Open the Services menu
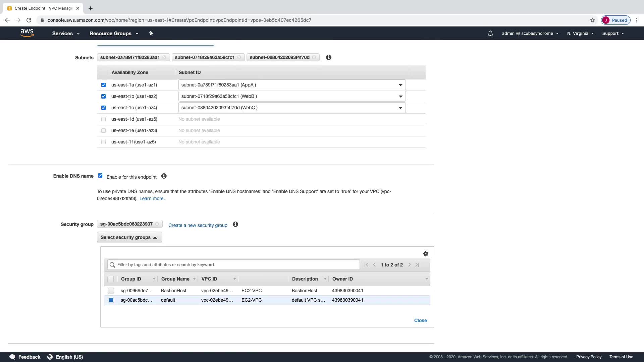Image resolution: width=644 pixels, height=362 pixels. (66, 34)
